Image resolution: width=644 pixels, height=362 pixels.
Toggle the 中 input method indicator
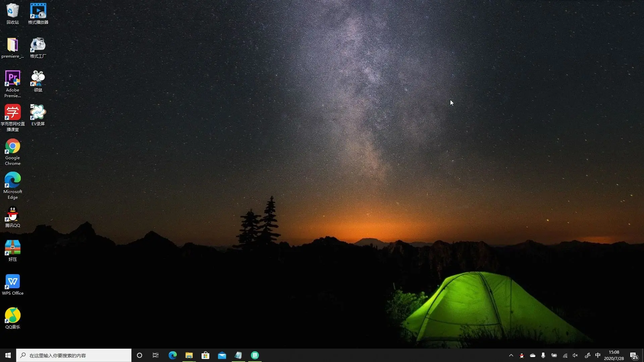click(598, 355)
